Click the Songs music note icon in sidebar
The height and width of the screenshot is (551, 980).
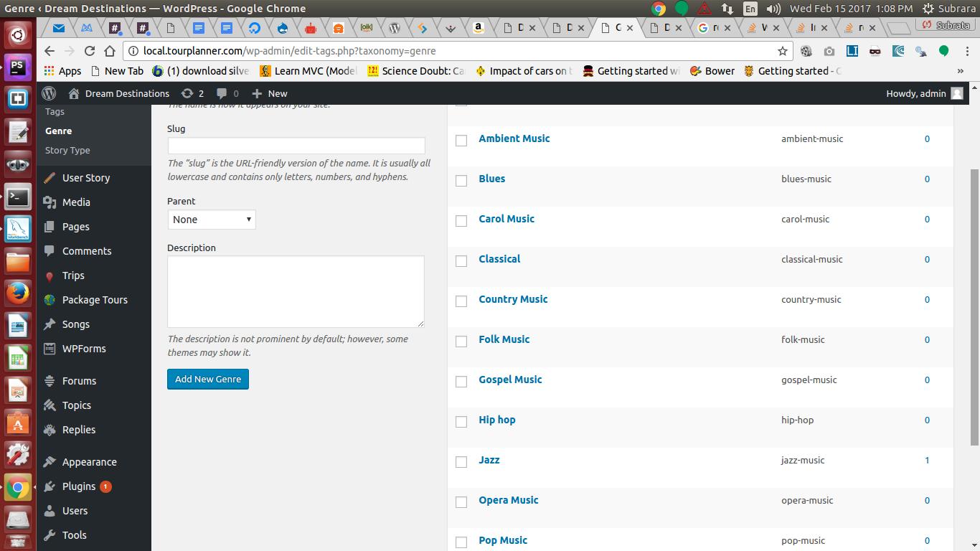pos(49,324)
